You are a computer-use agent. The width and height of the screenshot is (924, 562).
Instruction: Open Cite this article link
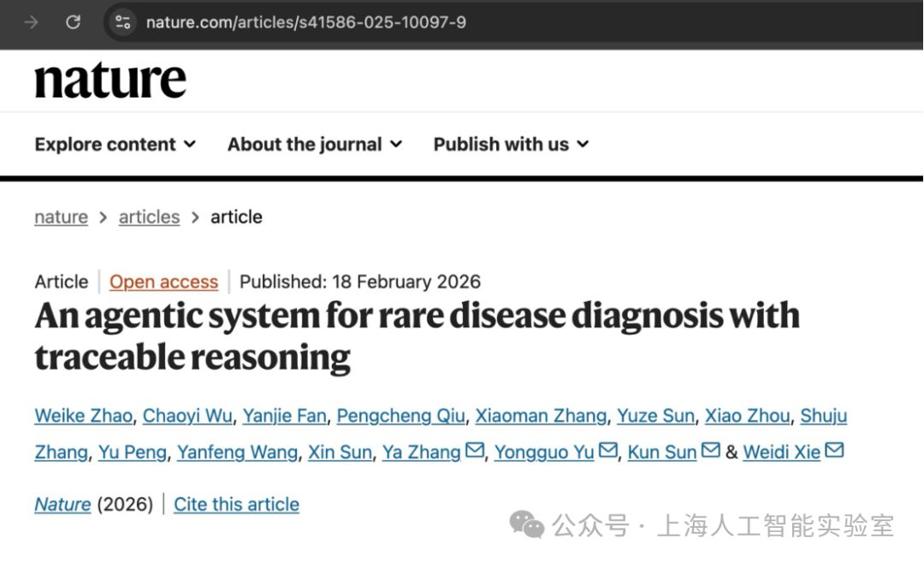[236, 505]
